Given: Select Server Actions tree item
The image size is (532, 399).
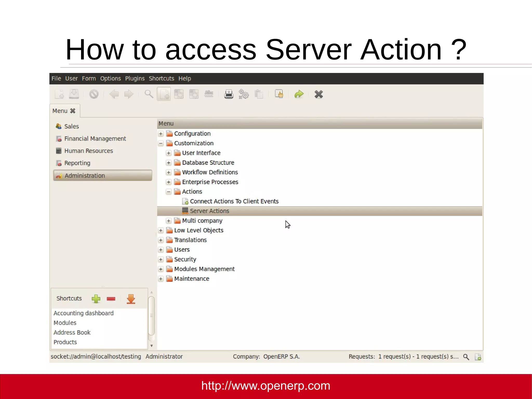Looking at the screenshot, I should pyautogui.click(x=320, y=211).
